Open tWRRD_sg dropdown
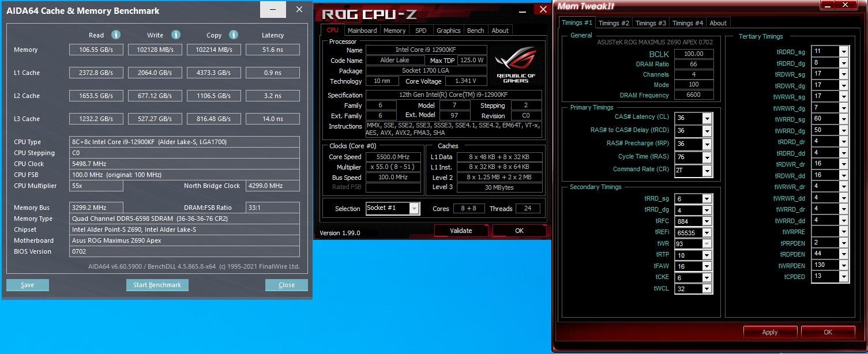868x354 pixels. [x=844, y=119]
